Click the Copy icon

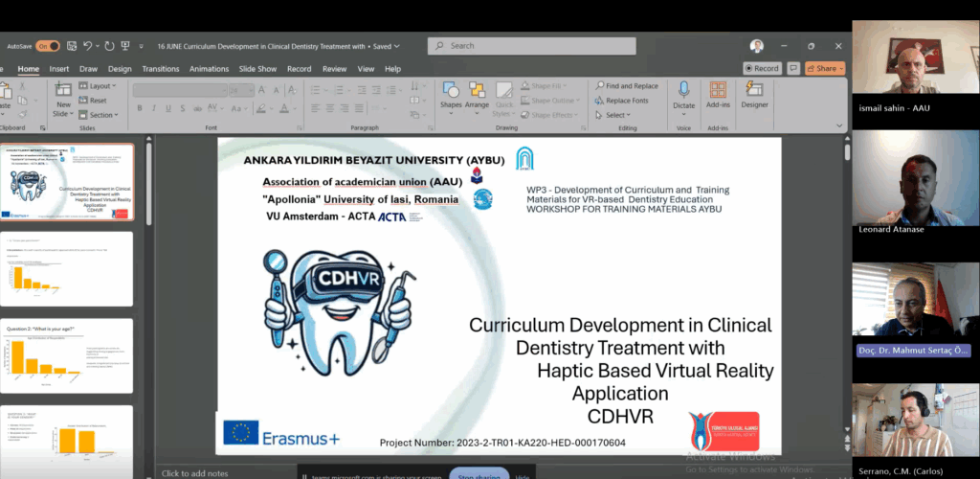click(23, 100)
